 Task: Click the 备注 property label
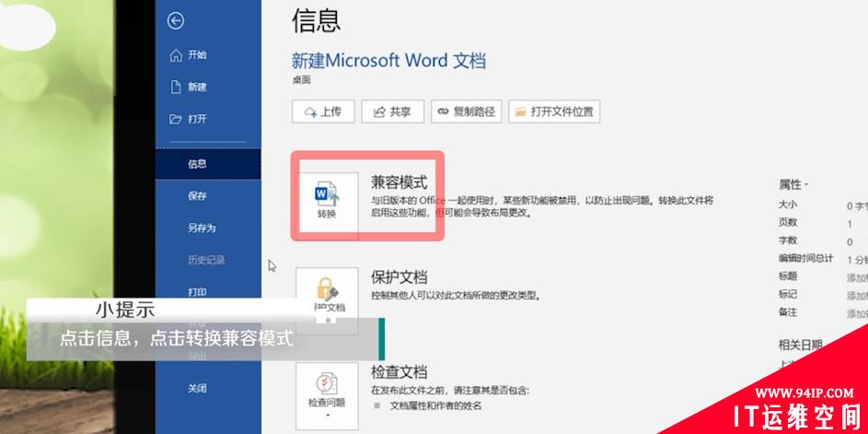click(x=788, y=312)
